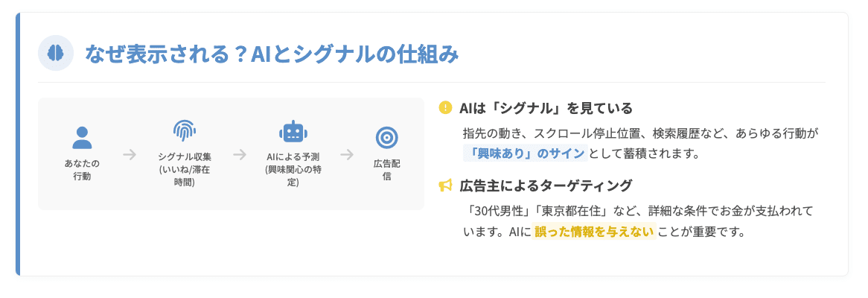
Task: Click the target icon above 広告配信
Action: [x=386, y=138]
